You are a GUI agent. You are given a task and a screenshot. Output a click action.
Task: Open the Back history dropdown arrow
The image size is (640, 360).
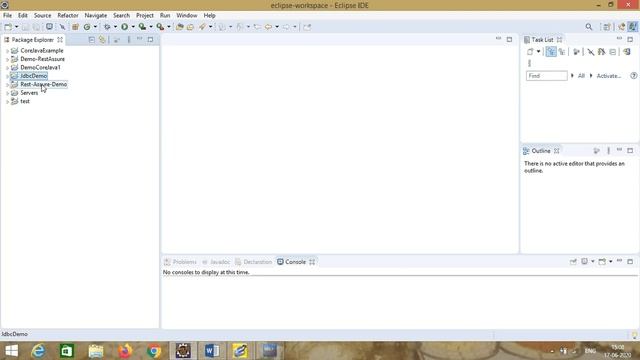pos(277,27)
